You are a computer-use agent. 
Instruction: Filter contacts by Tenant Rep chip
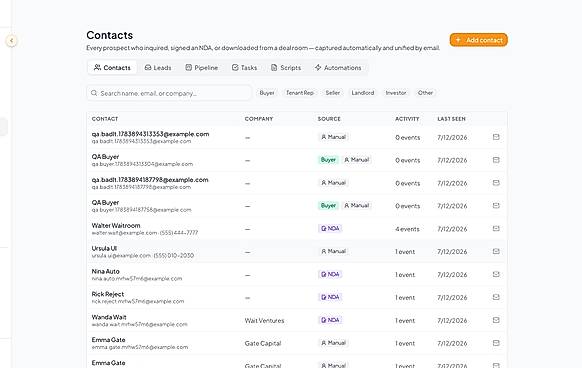(300, 93)
